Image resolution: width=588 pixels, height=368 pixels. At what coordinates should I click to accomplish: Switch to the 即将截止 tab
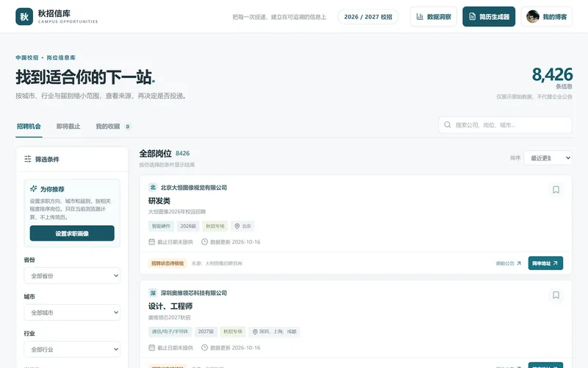click(68, 127)
